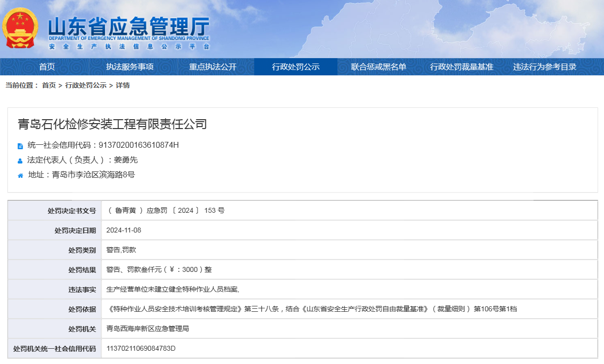This screenshot has width=604, height=364.
Task: Click the 处罚类别 label
Action: [82, 250]
